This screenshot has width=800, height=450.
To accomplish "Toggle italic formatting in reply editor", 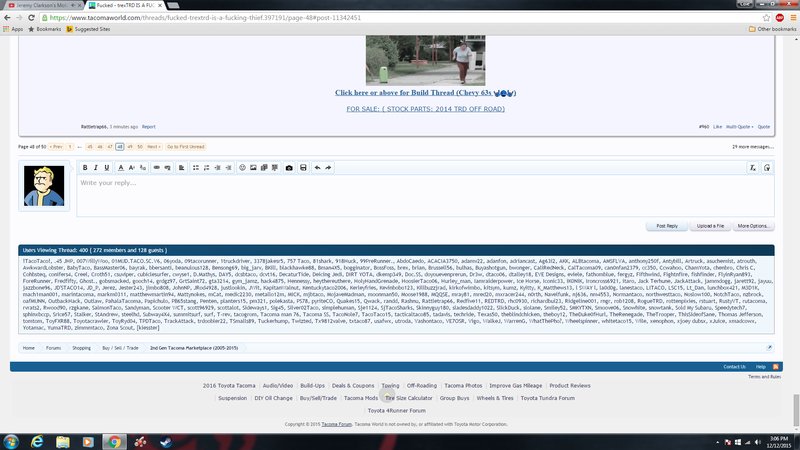I will pos(95,168).
